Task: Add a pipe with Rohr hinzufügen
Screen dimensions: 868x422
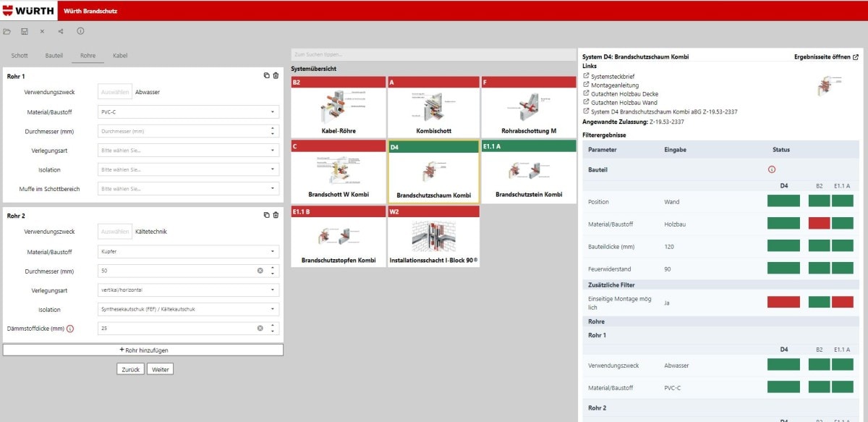Action: pos(142,350)
